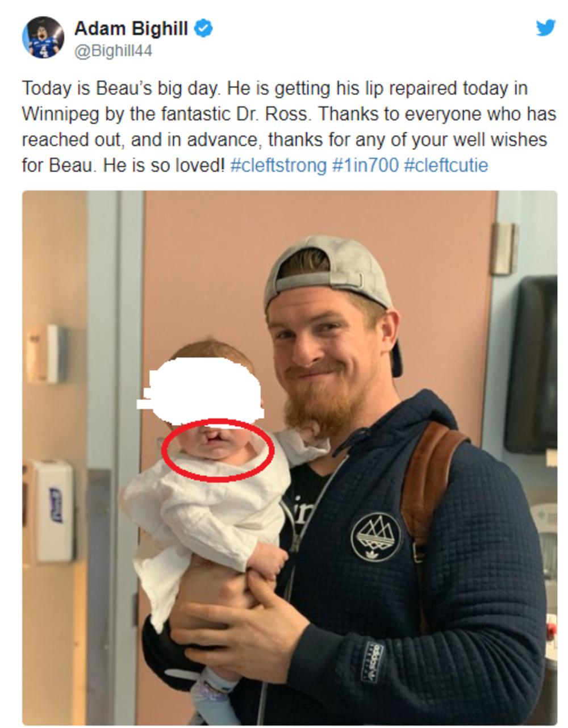Viewport: 568px width, 728px height.
Task: Click the blue Twitter bird logo
Action: (x=546, y=27)
